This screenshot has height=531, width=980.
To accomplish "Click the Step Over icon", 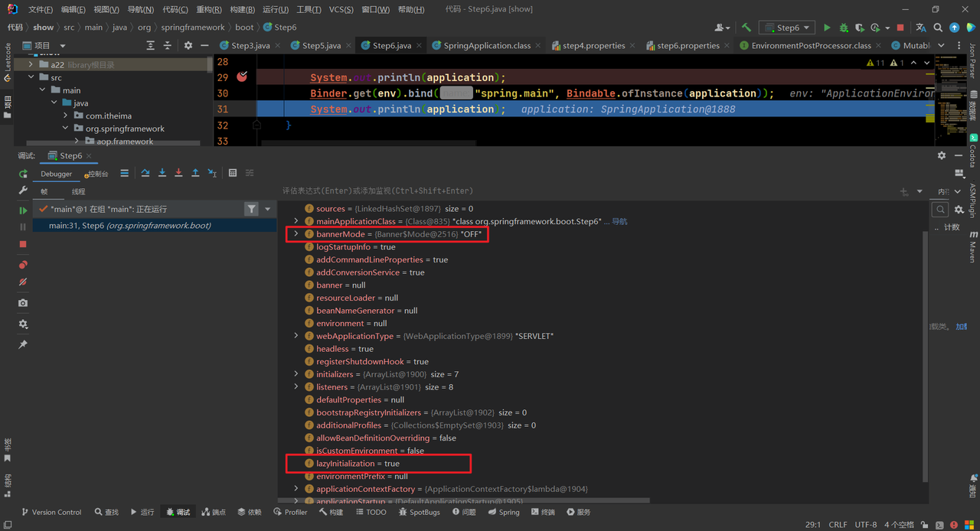I will (x=145, y=174).
